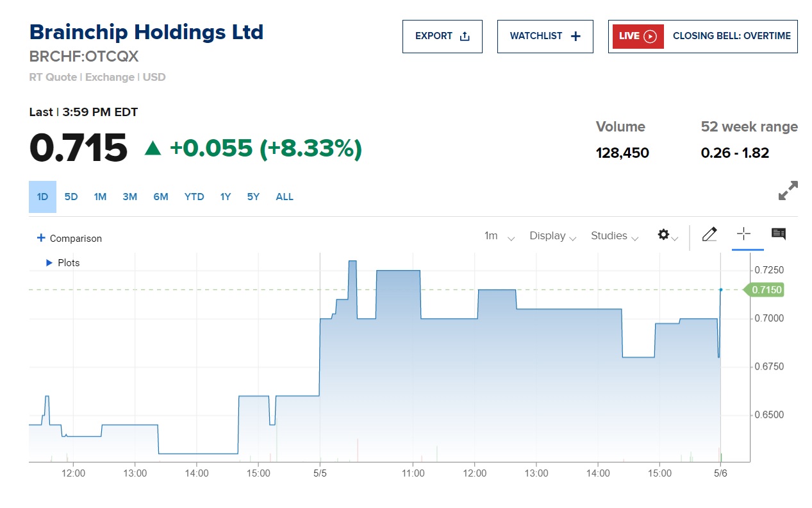
Task: Expand chart to full screen
Action: pyautogui.click(x=788, y=190)
